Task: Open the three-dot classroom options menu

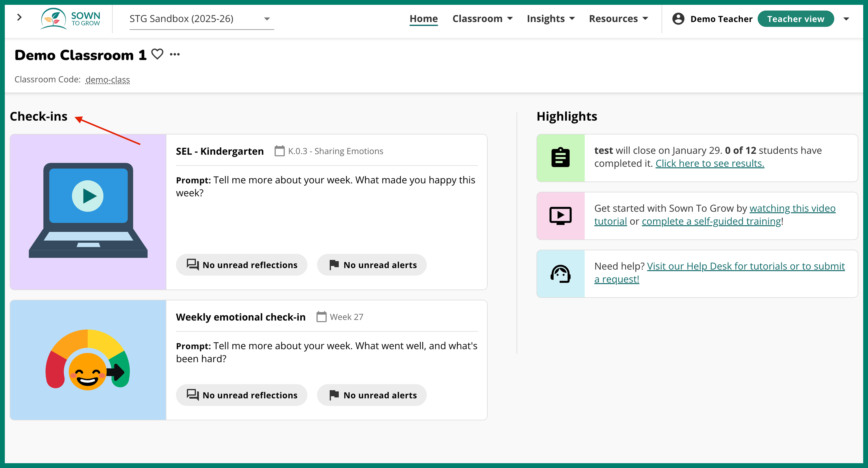Action: [x=175, y=54]
